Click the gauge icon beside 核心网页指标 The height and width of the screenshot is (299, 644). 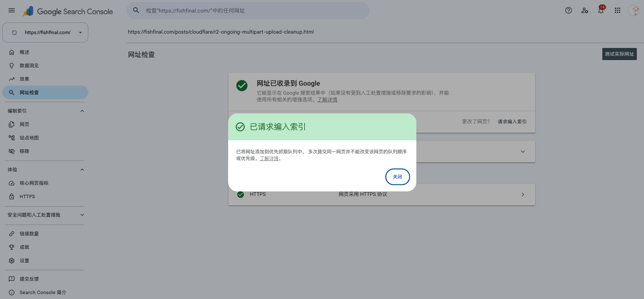tap(12, 183)
